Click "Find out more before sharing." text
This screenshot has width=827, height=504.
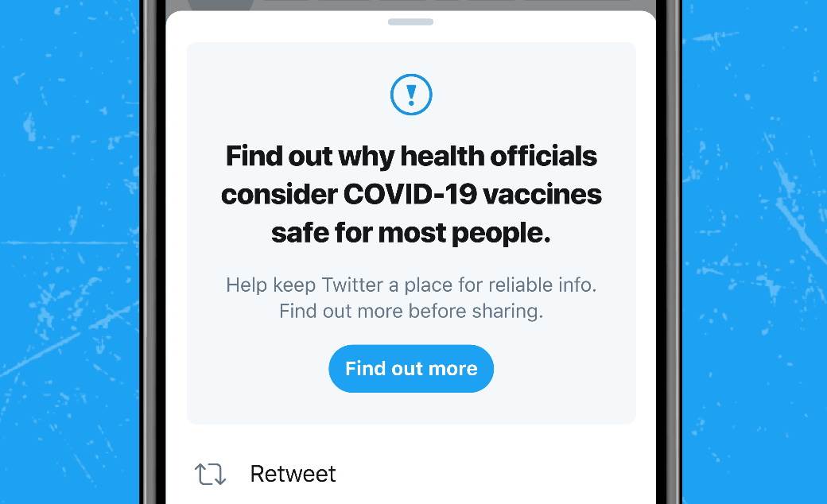point(411,311)
